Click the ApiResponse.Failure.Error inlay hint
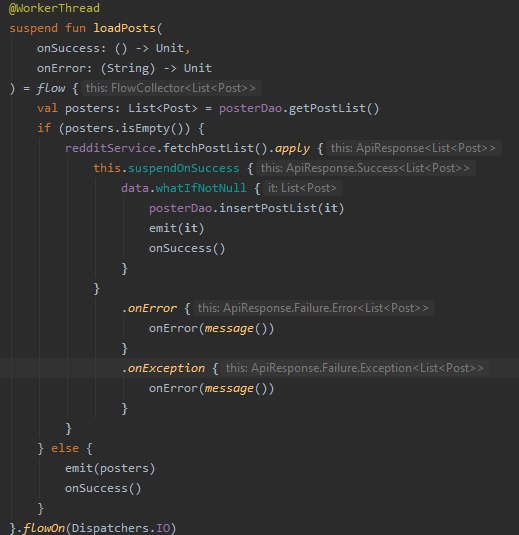Image resolution: width=519 pixels, height=535 pixels. click(313, 308)
